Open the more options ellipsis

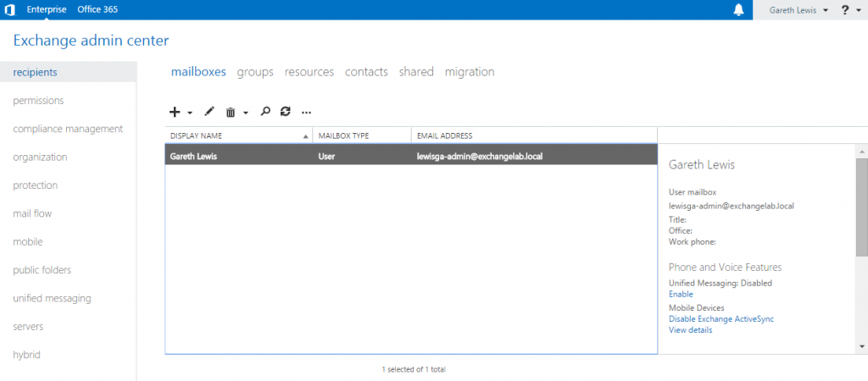click(306, 113)
